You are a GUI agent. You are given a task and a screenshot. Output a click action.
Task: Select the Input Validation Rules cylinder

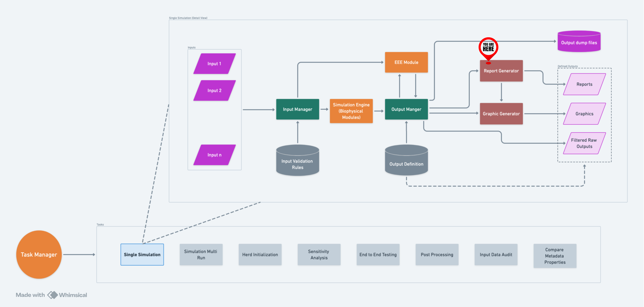[x=298, y=160]
